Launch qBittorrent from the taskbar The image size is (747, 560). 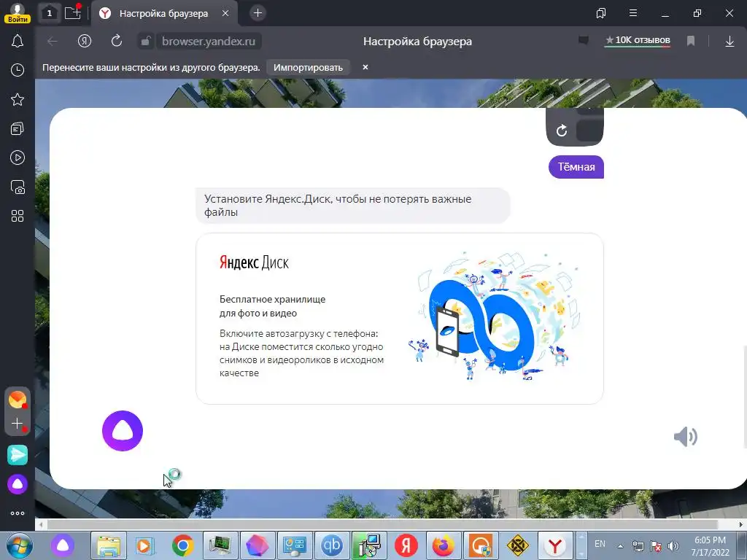tap(332, 545)
